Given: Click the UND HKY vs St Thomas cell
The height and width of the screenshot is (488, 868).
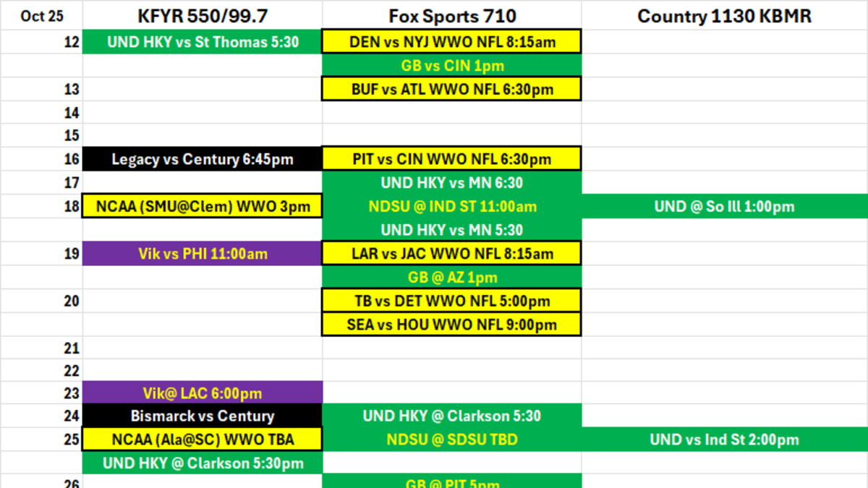Looking at the screenshot, I should point(203,42).
